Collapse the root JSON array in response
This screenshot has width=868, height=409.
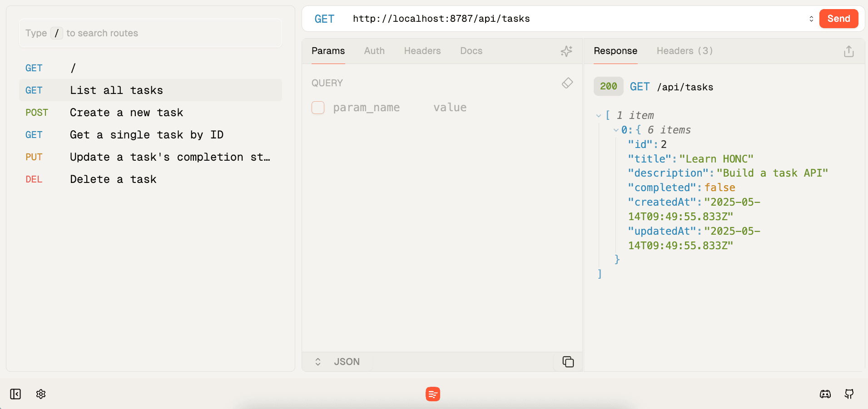[x=599, y=115]
